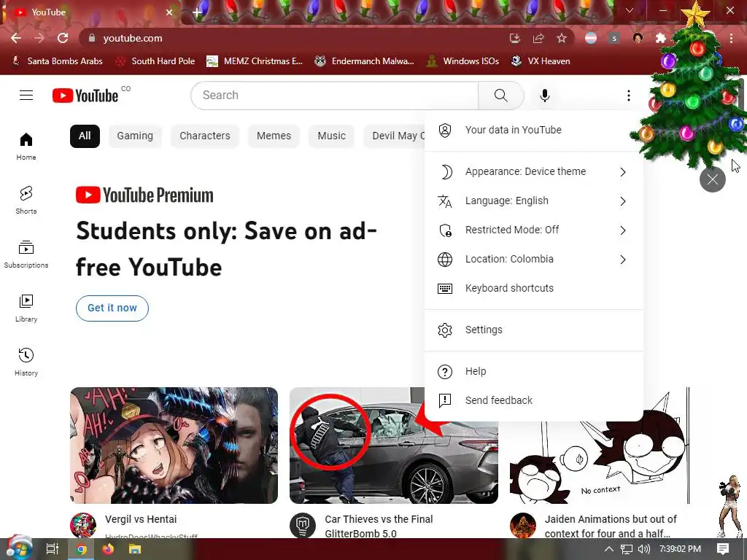Open the MEMZ Christmas bookmark
Screen dimensions: 747x560
point(255,61)
